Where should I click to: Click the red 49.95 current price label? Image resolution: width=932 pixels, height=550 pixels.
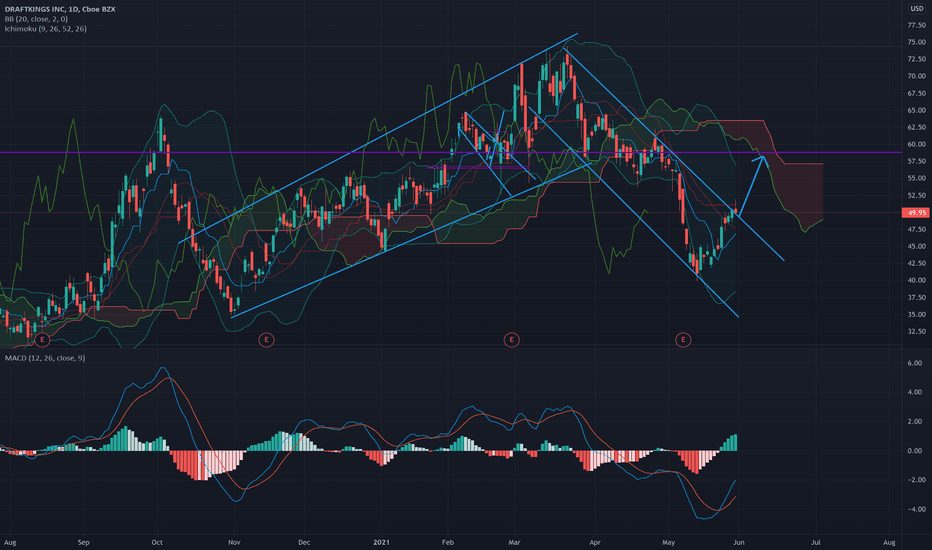(915, 212)
